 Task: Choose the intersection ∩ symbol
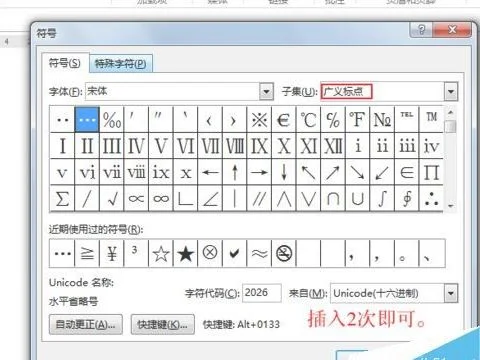coord(333,198)
